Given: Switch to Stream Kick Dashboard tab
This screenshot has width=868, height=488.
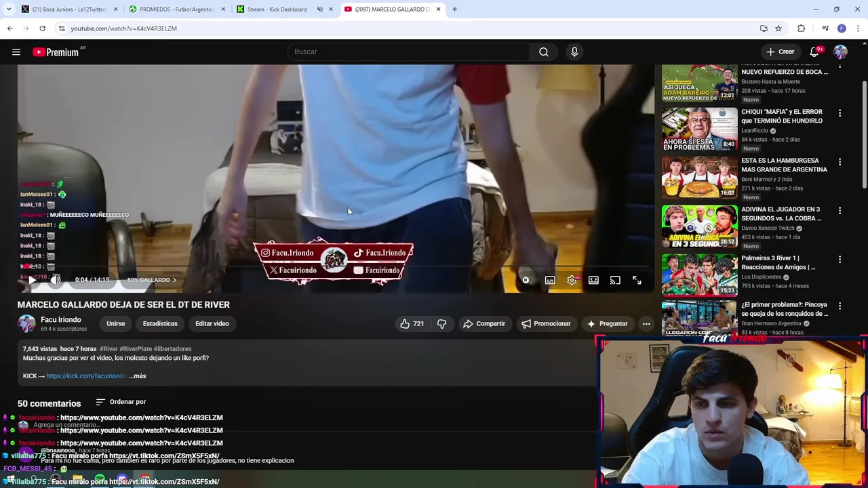Looking at the screenshot, I should point(277,9).
